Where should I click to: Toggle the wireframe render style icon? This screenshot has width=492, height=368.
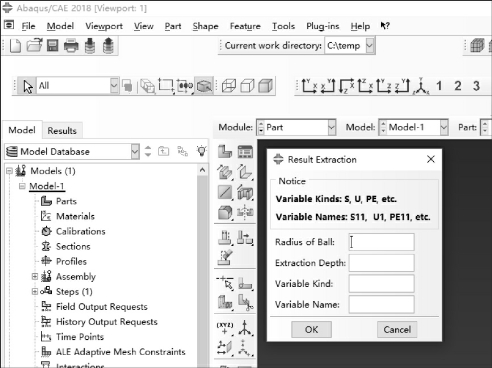[229, 86]
